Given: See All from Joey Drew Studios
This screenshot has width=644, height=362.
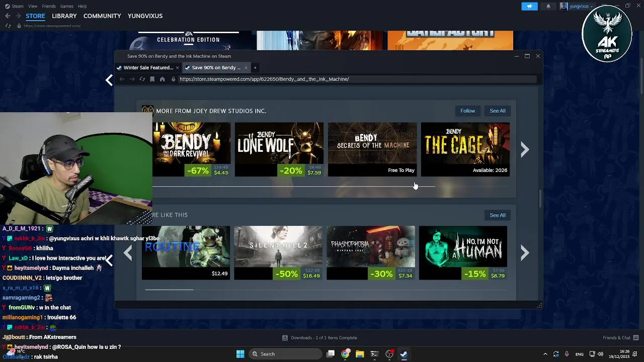Looking at the screenshot, I should pos(498,111).
